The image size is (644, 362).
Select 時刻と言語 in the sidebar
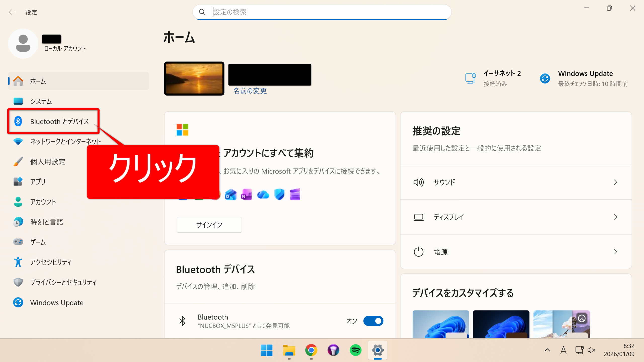pyautogui.click(x=47, y=222)
